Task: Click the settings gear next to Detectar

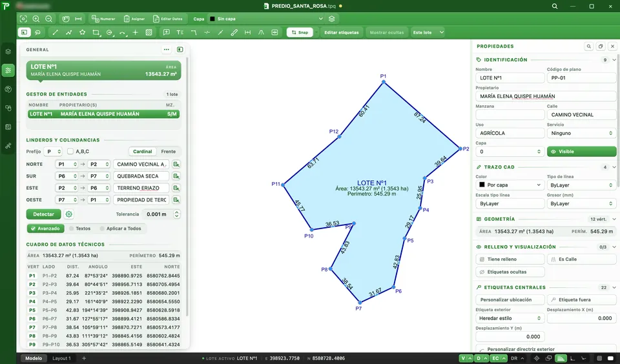Action: [x=69, y=214]
